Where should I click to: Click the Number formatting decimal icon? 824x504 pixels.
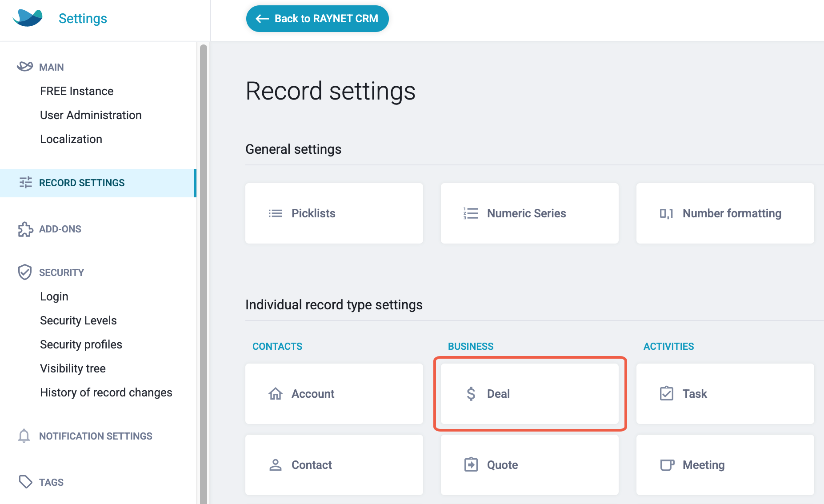(666, 213)
